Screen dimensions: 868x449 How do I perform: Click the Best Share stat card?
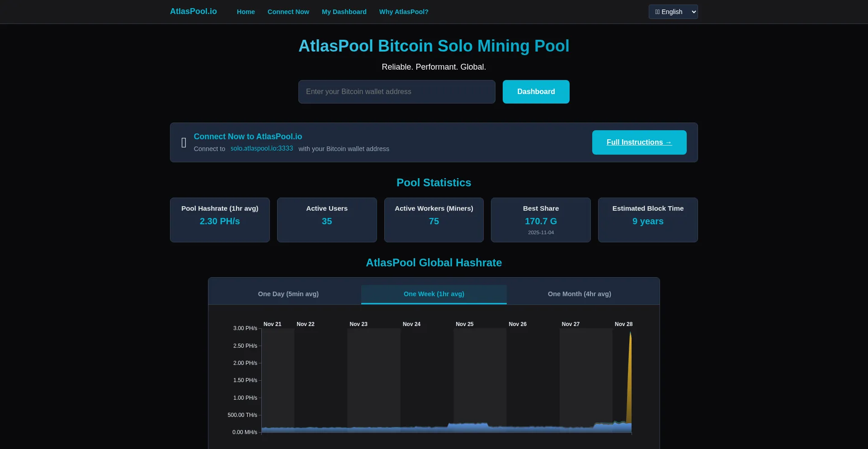pyautogui.click(x=541, y=220)
